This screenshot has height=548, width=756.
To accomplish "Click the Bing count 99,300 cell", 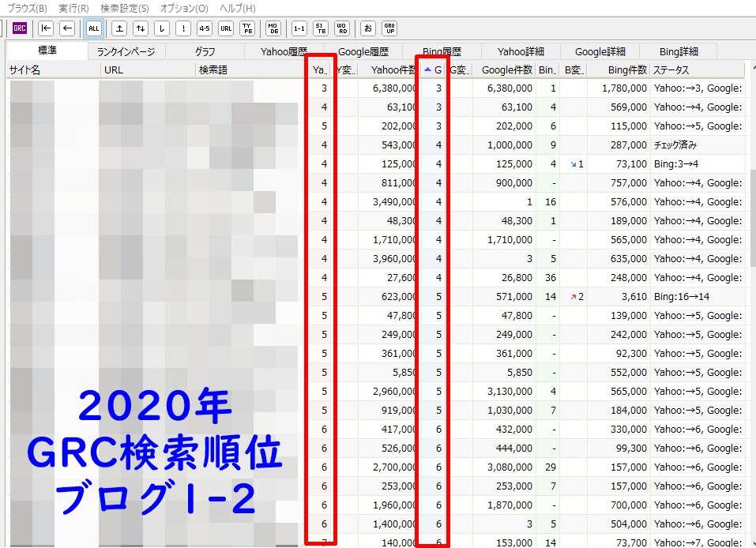I will pos(619,449).
